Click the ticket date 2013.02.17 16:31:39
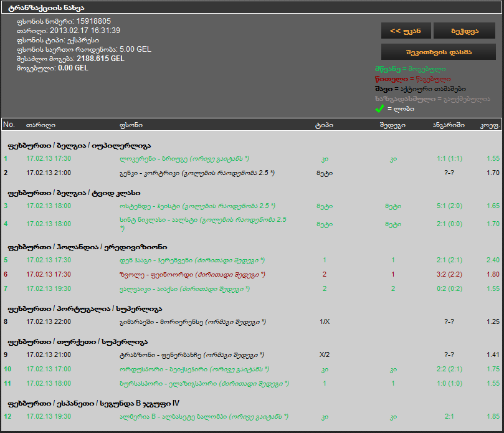 (x=85, y=31)
